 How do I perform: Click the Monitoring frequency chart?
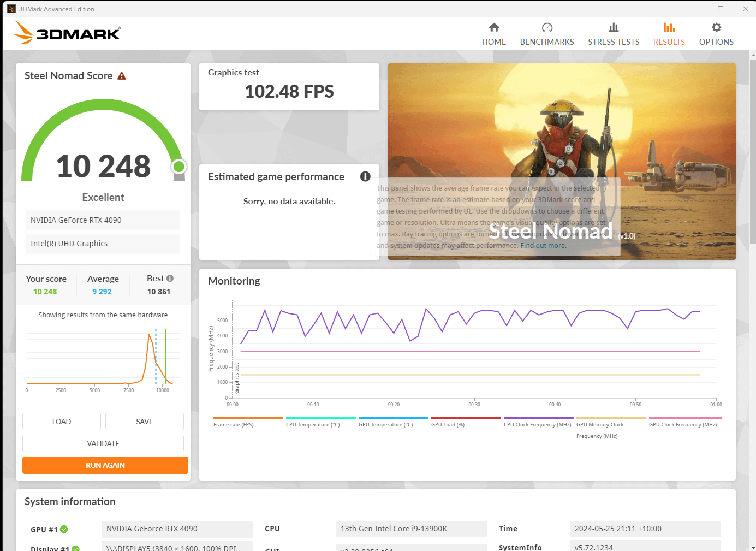[x=474, y=352]
